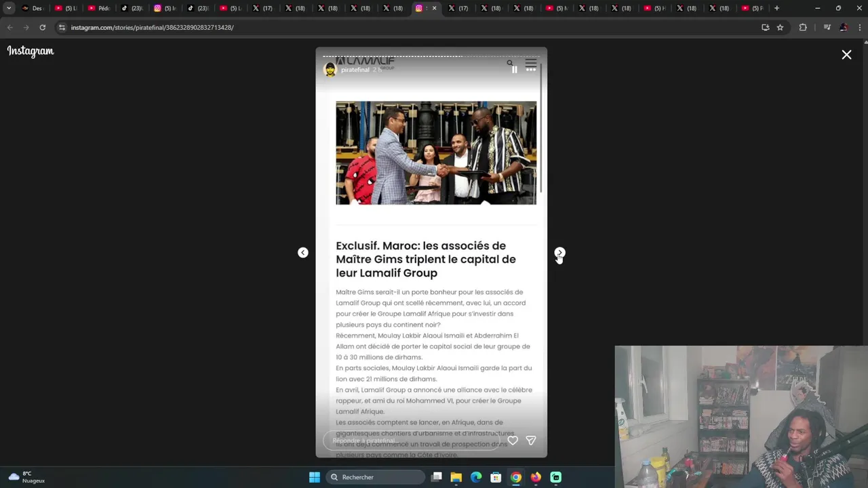Click the Rechercher taskbar search box
The height and width of the screenshot is (488, 868).
(375, 477)
